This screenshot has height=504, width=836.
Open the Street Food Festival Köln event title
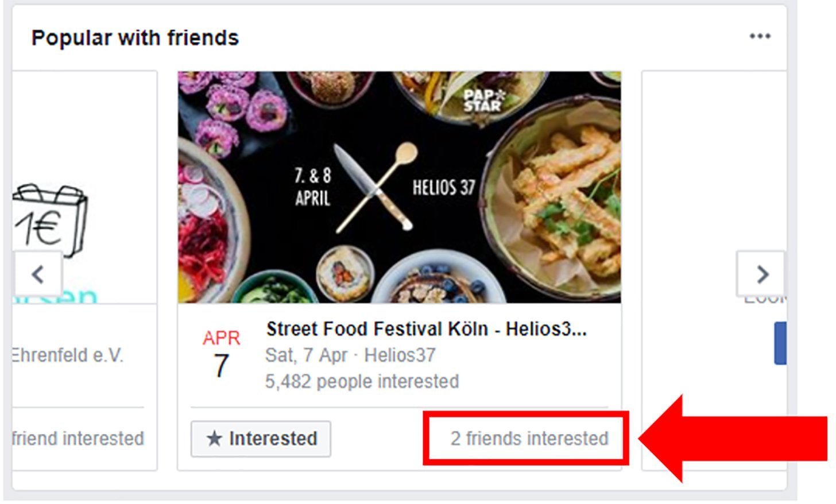426,329
